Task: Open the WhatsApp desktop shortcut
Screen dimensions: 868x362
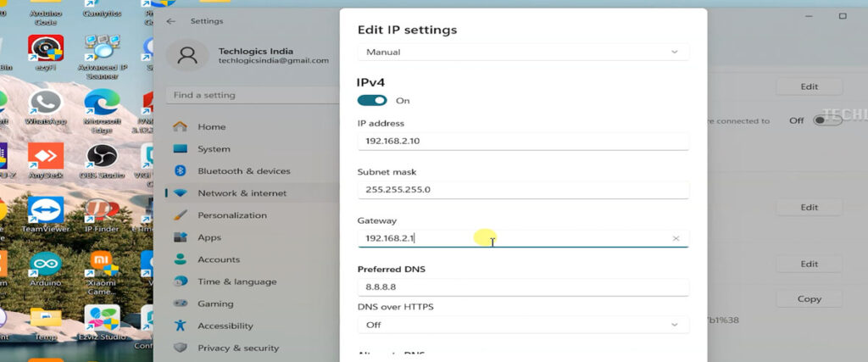Action: (x=45, y=104)
